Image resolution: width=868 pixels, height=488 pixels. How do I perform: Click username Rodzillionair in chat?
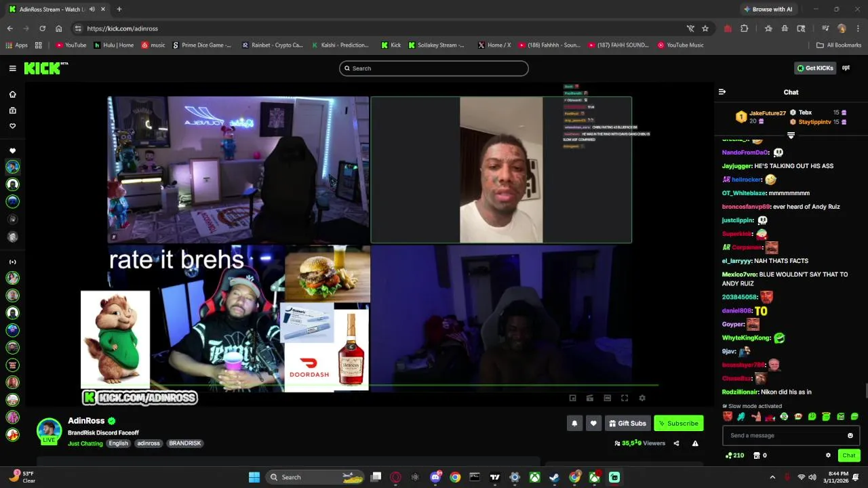pos(741,392)
